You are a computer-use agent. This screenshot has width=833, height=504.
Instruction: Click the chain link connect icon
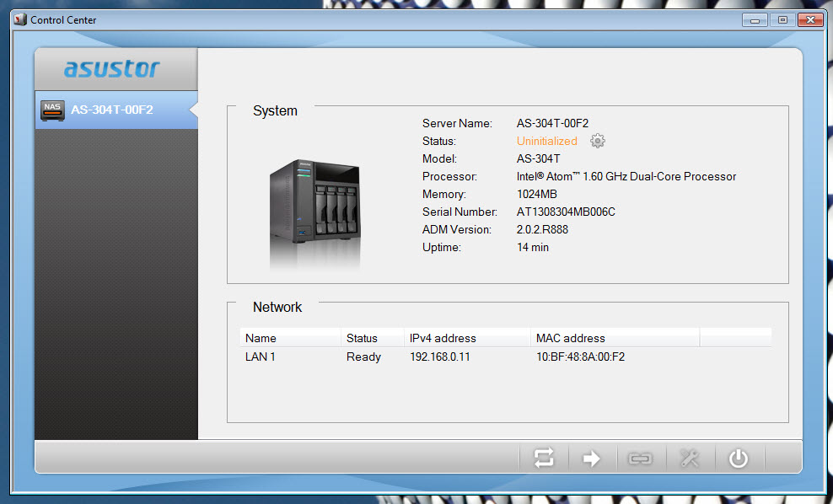point(640,458)
